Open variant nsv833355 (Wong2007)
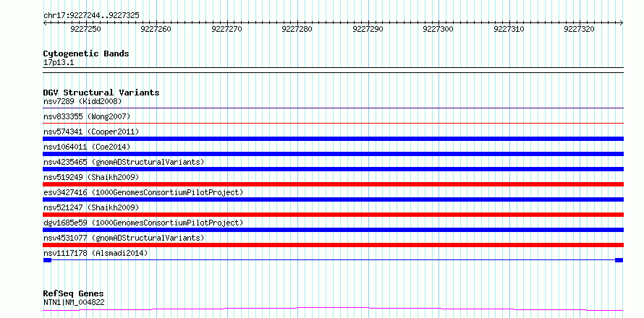Image resolution: width=644 pixels, height=318 pixels. (87, 116)
